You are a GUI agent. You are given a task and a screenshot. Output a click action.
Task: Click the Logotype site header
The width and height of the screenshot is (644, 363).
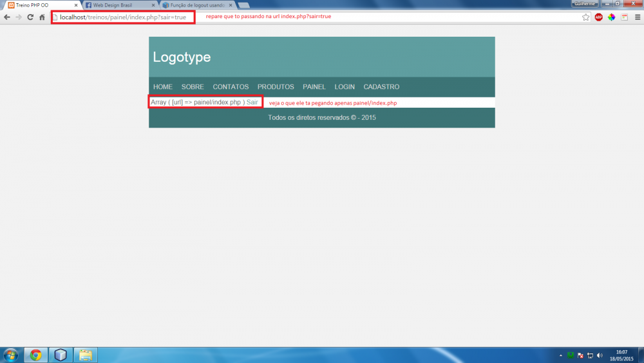(x=182, y=57)
